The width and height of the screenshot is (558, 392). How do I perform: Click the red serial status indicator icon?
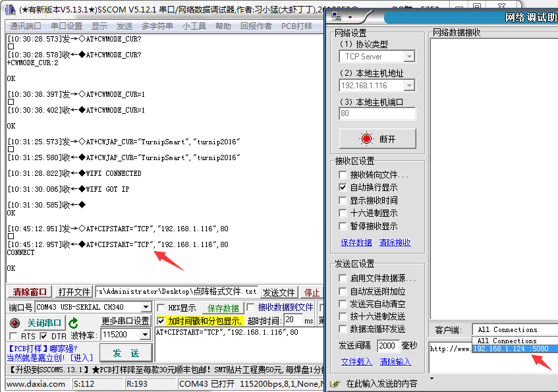[14, 323]
